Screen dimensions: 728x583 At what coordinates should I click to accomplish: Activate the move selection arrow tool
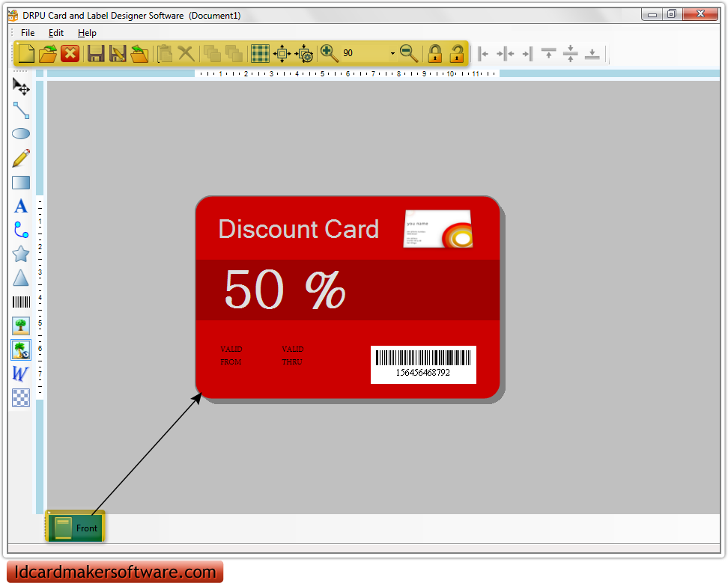pyautogui.click(x=21, y=87)
